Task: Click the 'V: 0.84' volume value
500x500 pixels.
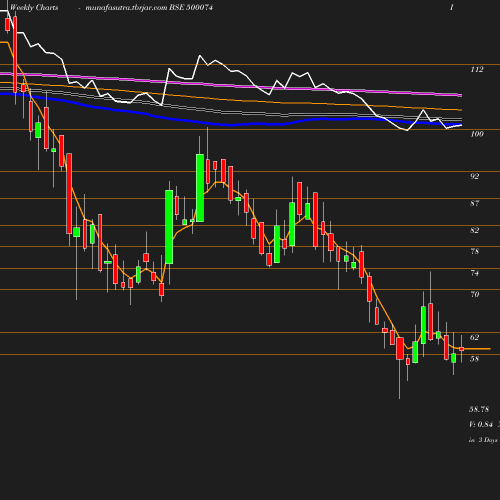Action: click(481, 424)
